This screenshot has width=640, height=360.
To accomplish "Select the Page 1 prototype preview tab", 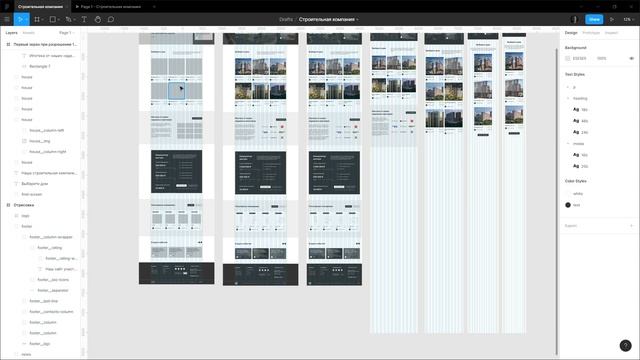I will tap(109, 7).
